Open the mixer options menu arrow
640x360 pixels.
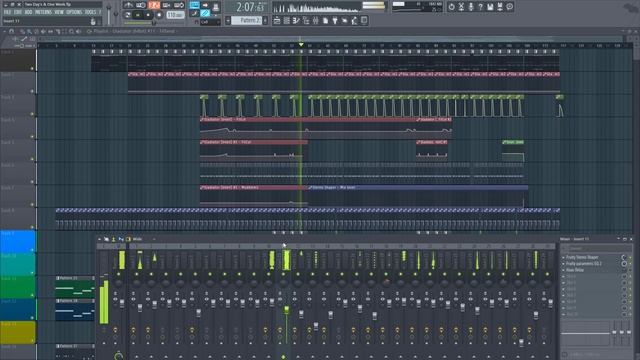pyautogui.click(x=99, y=239)
